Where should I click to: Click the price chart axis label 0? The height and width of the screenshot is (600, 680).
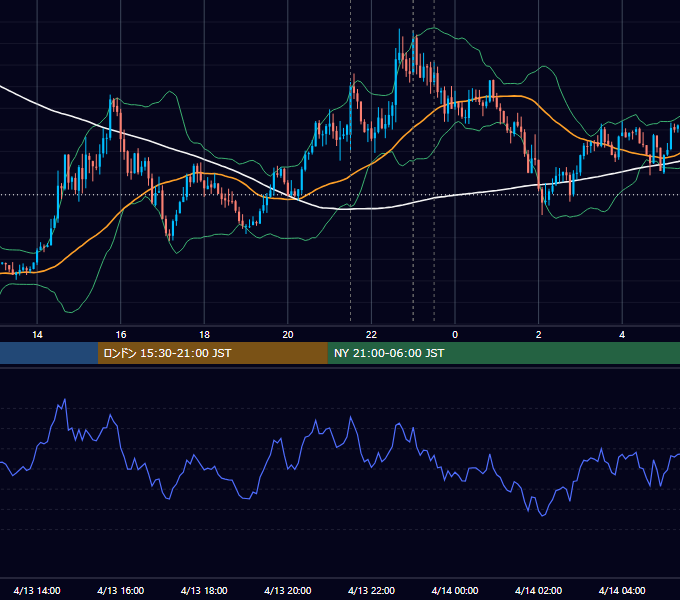pyautogui.click(x=455, y=335)
